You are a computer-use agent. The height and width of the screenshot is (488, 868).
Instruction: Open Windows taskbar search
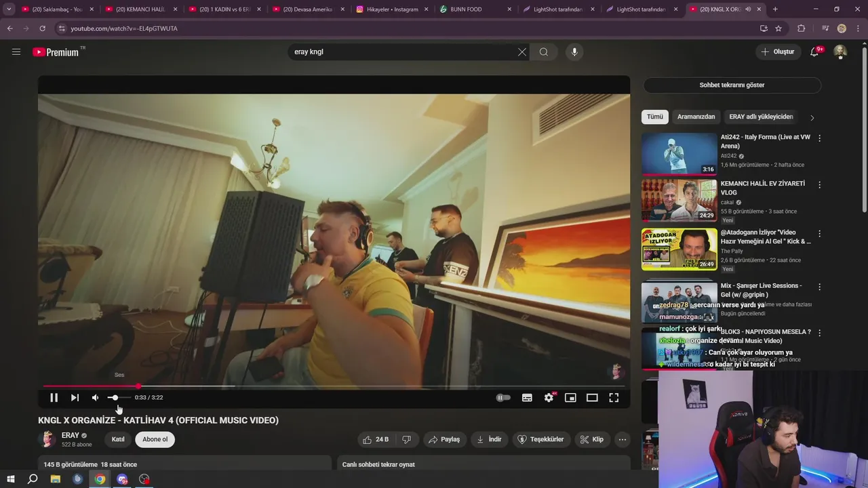point(33,479)
